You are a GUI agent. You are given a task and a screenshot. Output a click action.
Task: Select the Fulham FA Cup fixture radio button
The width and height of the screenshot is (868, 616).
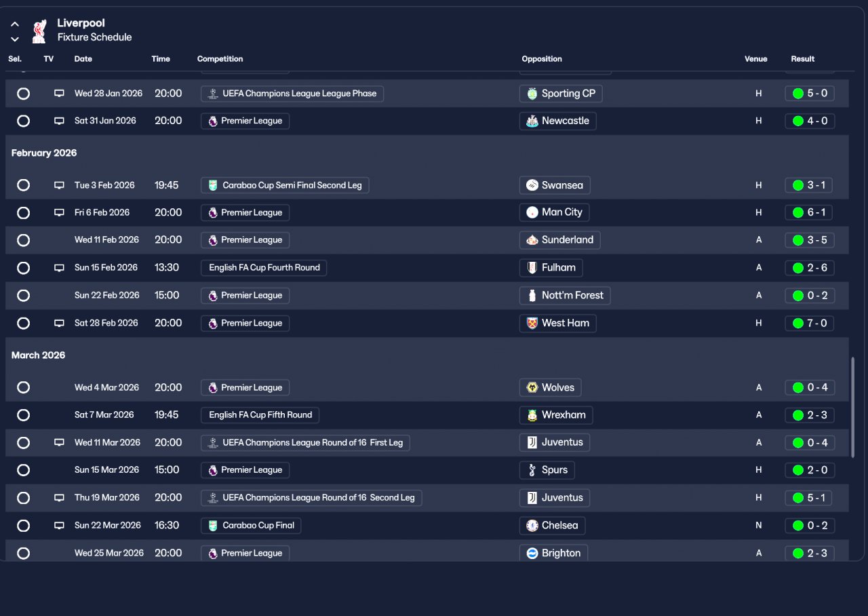23,267
